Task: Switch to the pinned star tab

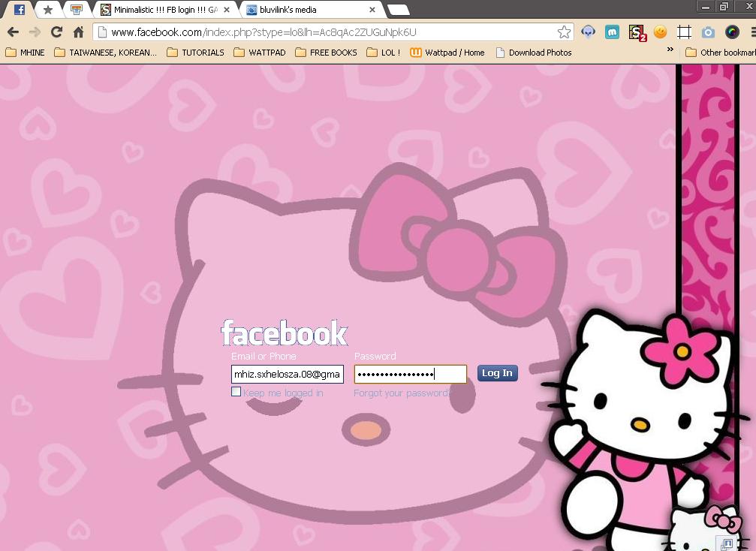Action: (x=48, y=9)
